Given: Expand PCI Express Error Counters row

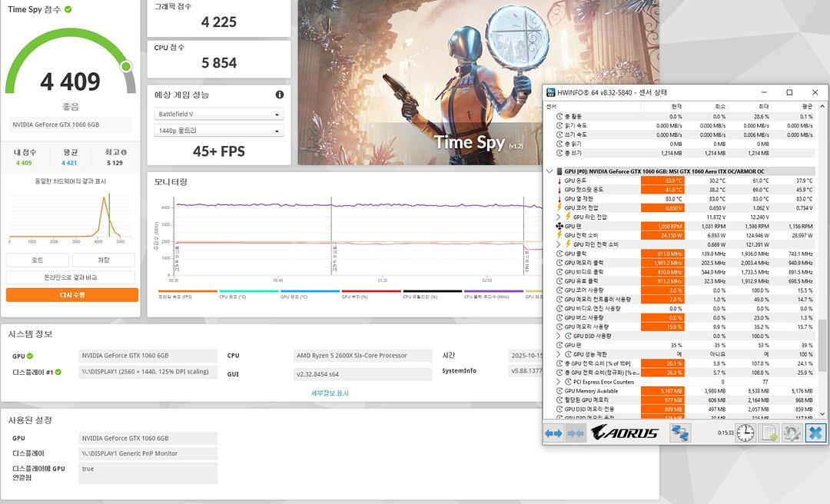Looking at the screenshot, I should (x=559, y=382).
